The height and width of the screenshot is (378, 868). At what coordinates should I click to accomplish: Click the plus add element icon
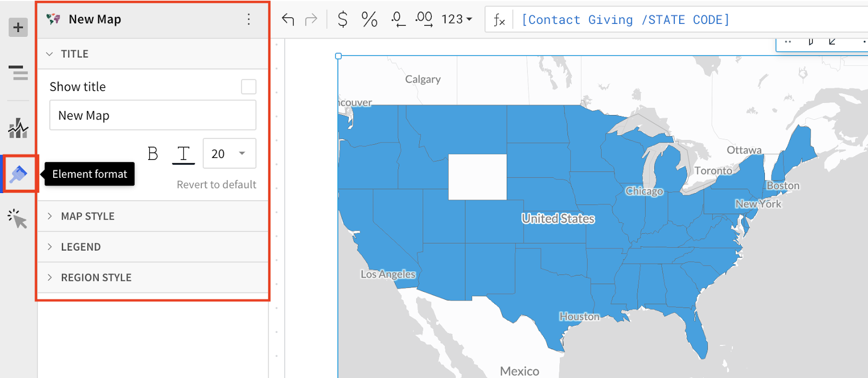point(18,27)
